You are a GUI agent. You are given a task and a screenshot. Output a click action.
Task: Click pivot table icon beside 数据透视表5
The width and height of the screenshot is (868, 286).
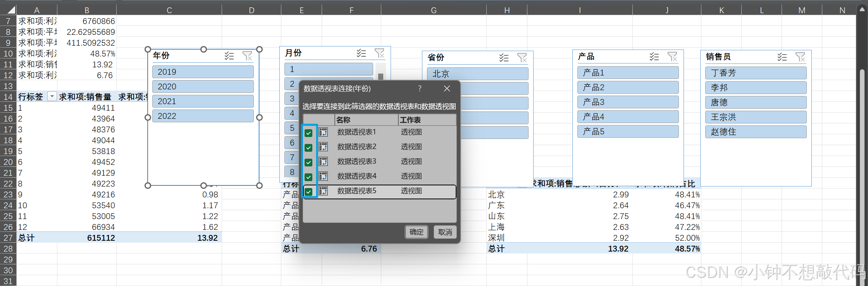point(323,191)
